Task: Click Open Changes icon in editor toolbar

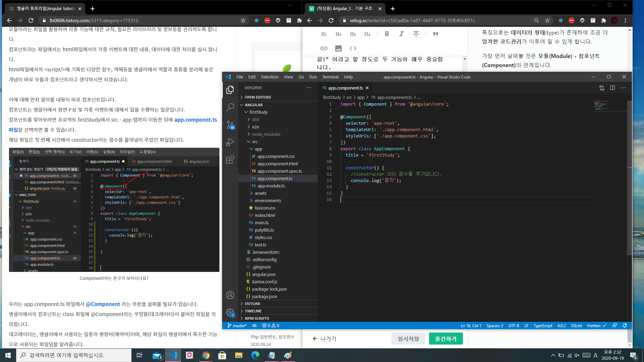Action: point(602,88)
